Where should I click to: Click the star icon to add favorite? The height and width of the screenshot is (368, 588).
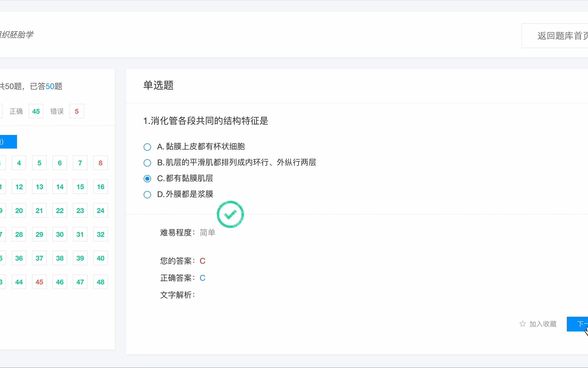point(523,324)
